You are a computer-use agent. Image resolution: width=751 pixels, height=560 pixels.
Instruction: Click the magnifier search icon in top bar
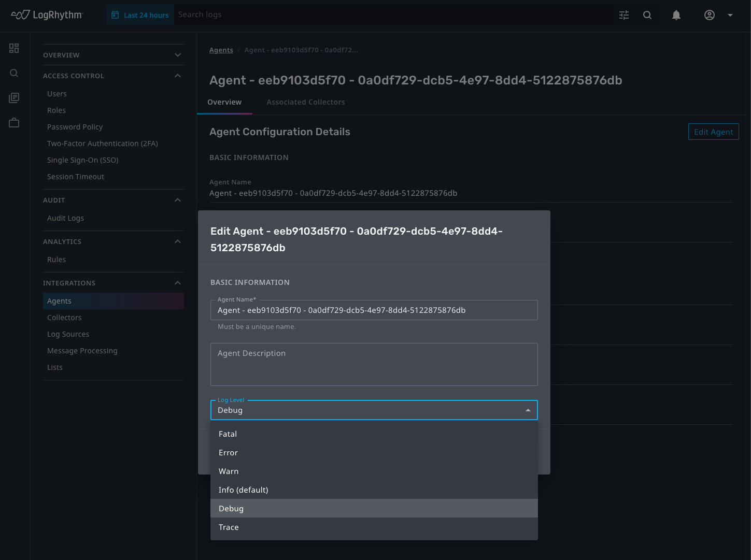click(647, 15)
